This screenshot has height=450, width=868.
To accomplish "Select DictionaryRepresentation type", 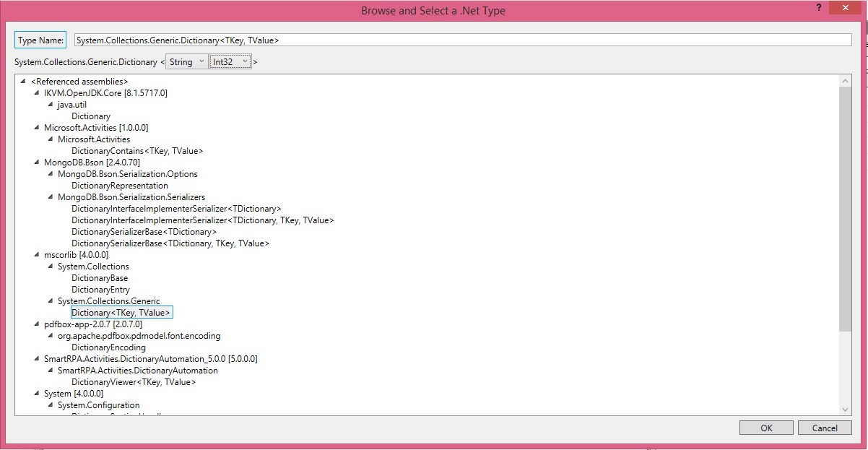I will tap(119, 186).
